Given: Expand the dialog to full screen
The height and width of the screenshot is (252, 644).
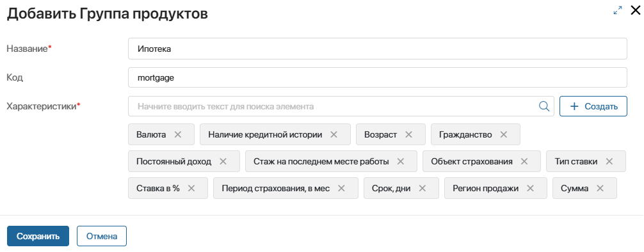Looking at the screenshot, I should [617, 11].
